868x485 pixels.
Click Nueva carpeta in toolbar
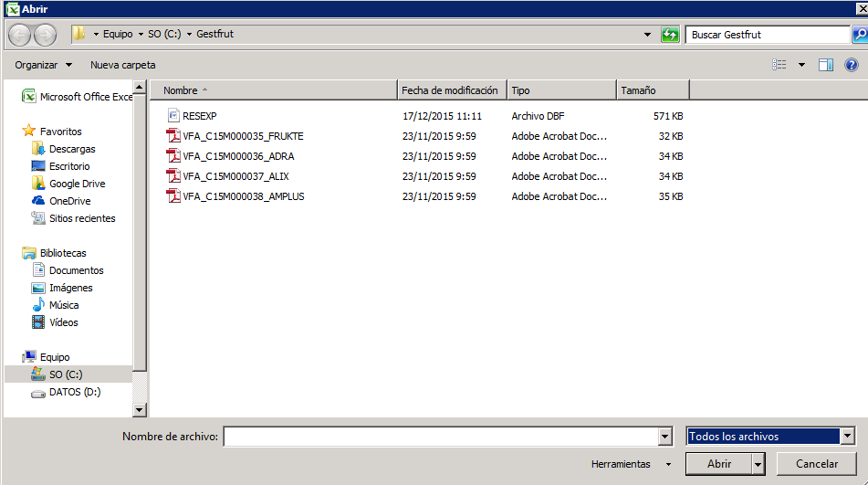tap(122, 65)
